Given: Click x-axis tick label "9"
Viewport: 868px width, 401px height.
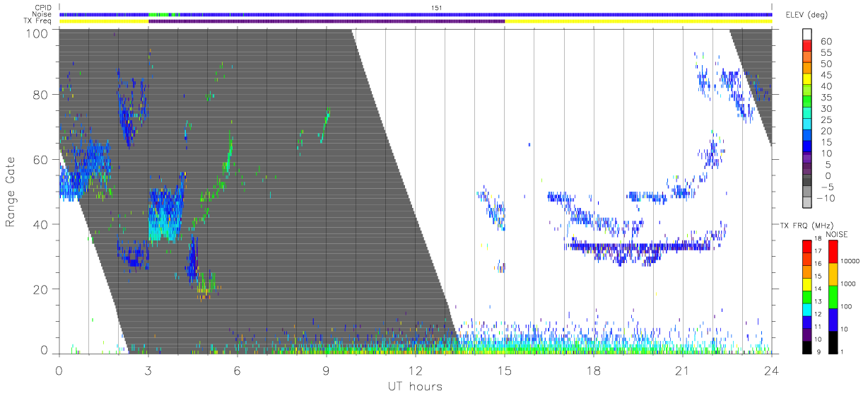Looking at the screenshot, I should pyautogui.click(x=326, y=371).
